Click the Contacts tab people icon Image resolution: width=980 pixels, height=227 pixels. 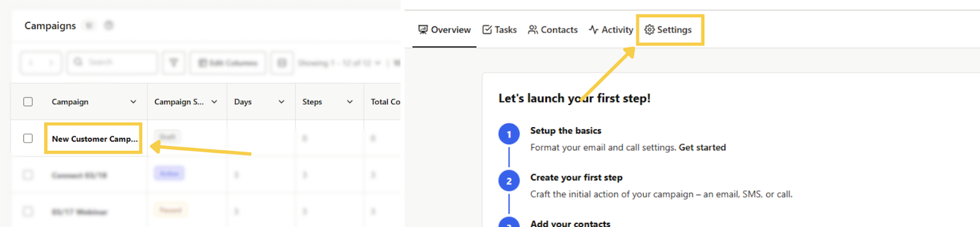[533, 29]
